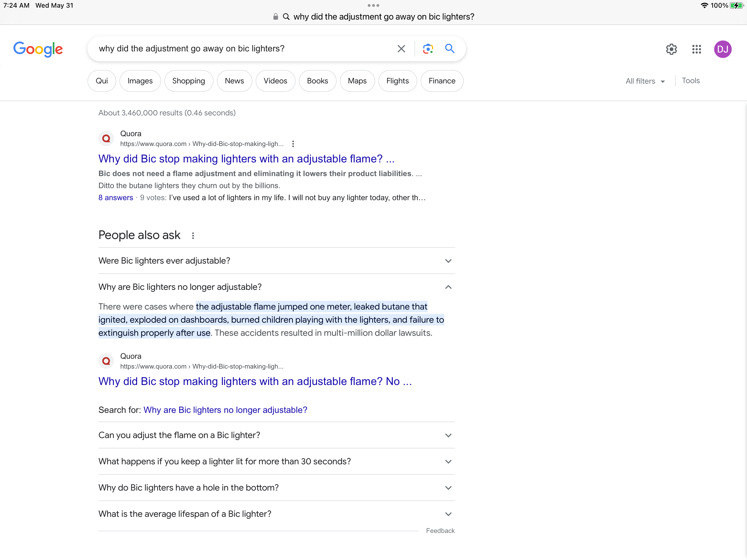Tap the browser address bar text
Viewport: 747px width, 560px height.
tap(384, 17)
